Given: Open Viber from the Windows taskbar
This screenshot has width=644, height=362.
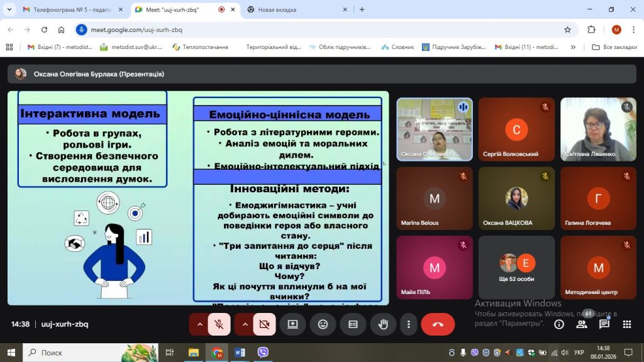Looking at the screenshot, I should click(x=263, y=353).
